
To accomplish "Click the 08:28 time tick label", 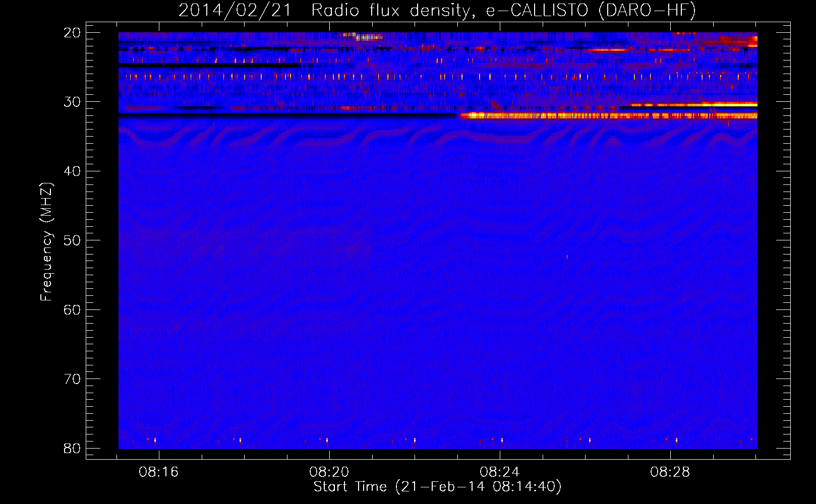I will tap(670, 472).
